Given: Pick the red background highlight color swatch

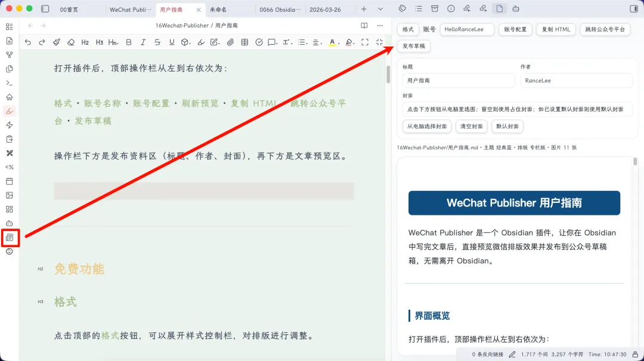Looking at the screenshot, I should pos(349,42).
